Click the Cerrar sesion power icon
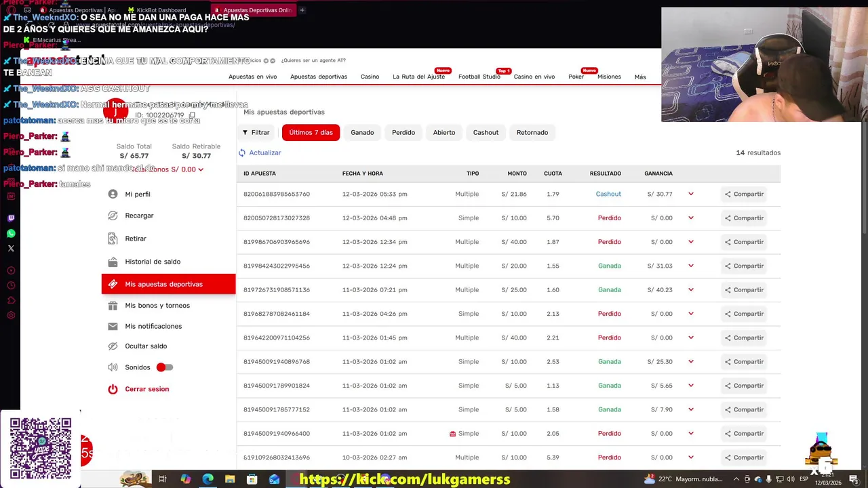Viewport: 868px width, 488px height. [x=113, y=389]
